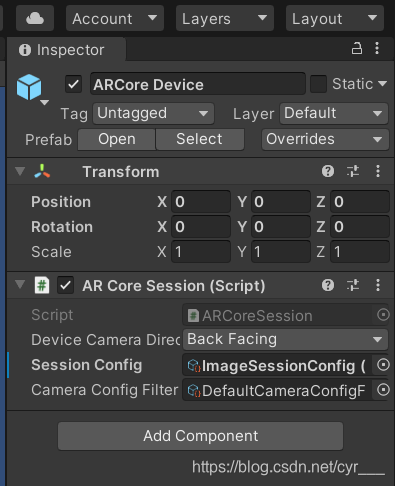The height and width of the screenshot is (486, 395).
Task: Collapse the AR Core Session component foldout
Action: (x=20, y=285)
